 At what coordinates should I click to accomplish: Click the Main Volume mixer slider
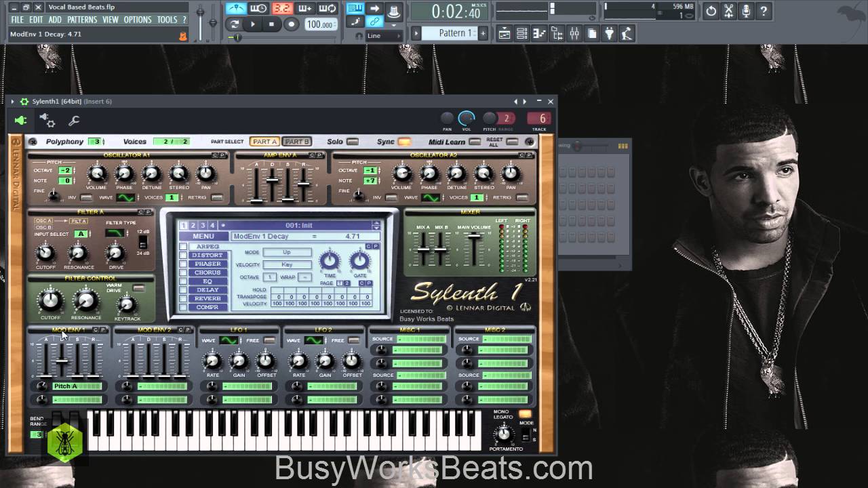(475, 249)
